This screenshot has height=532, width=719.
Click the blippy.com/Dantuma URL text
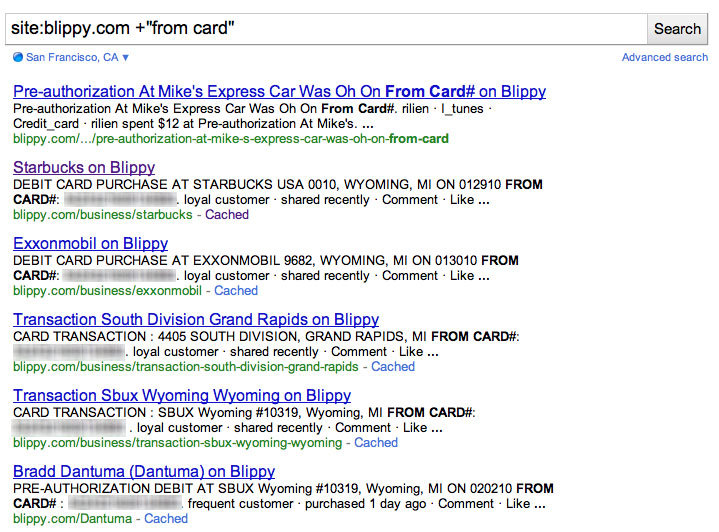tap(72, 519)
